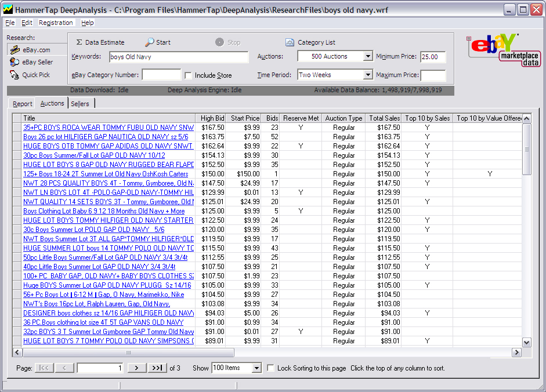Sort by the Auction Type column header

tap(343, 118)
